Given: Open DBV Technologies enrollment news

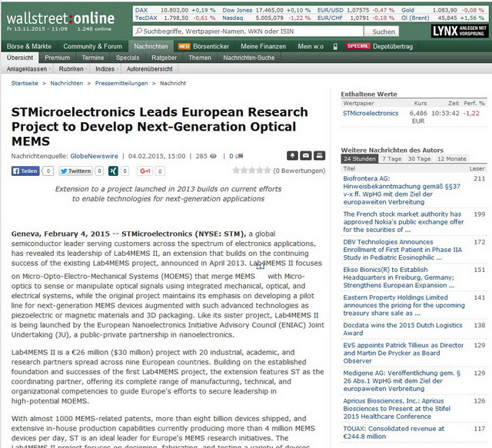Looking at the screenshot, I should pyautogui.click(x=403, y=250).
